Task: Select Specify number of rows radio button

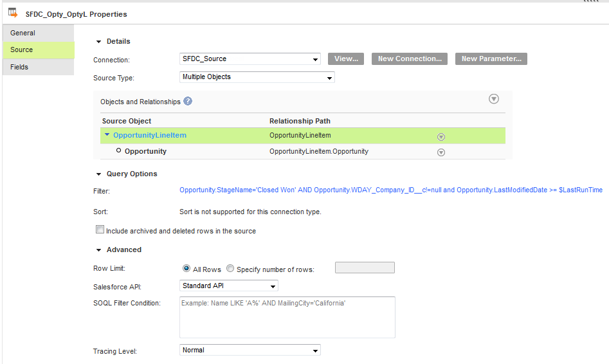Action: click(230, 268)
